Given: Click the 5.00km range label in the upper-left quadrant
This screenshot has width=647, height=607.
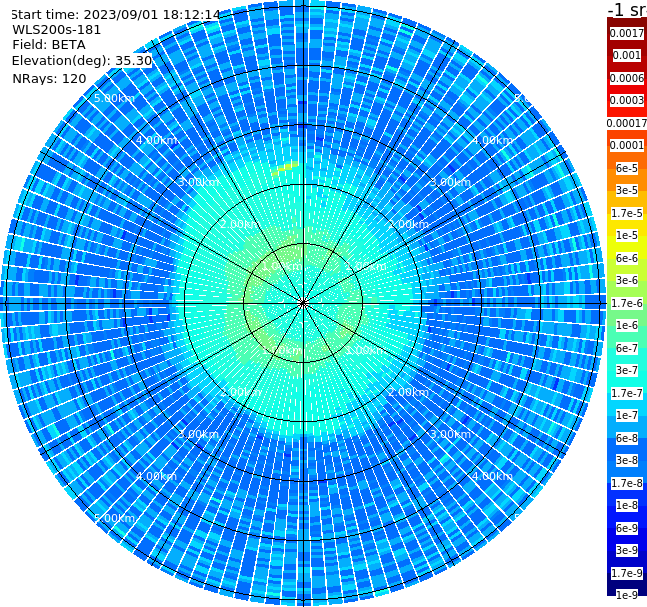Looking at the screenshot, I should pyautogui.click(x=114, y=98).
